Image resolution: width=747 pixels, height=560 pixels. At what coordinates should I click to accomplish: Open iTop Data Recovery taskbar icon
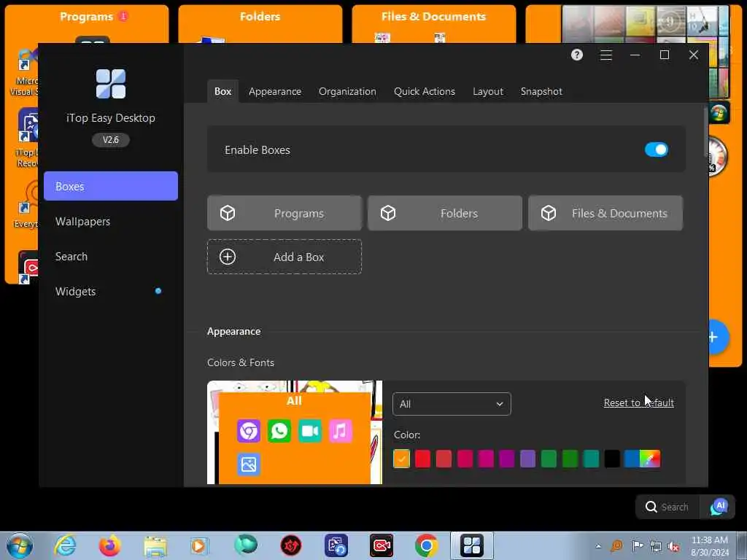(x=336, y=545)
